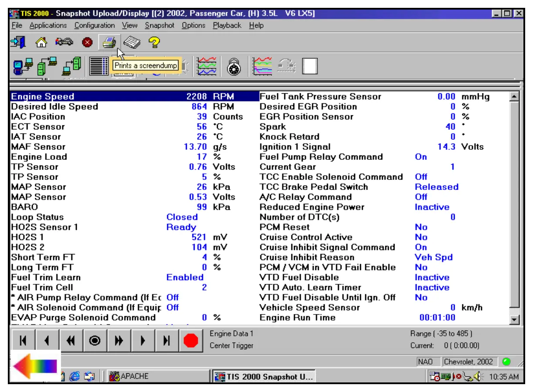This screenshot has width=533, height=392.
Task: Click the yellow question mark help icon
Action: coord(154,42)
